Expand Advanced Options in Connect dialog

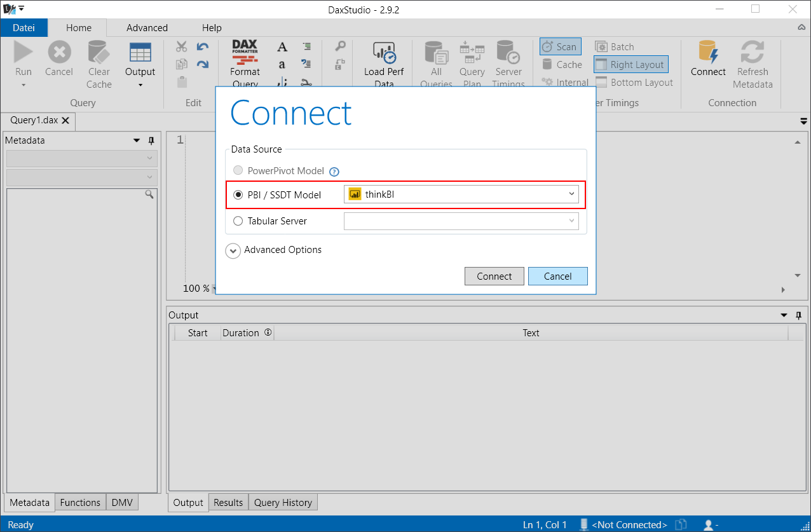coord(233,250)
